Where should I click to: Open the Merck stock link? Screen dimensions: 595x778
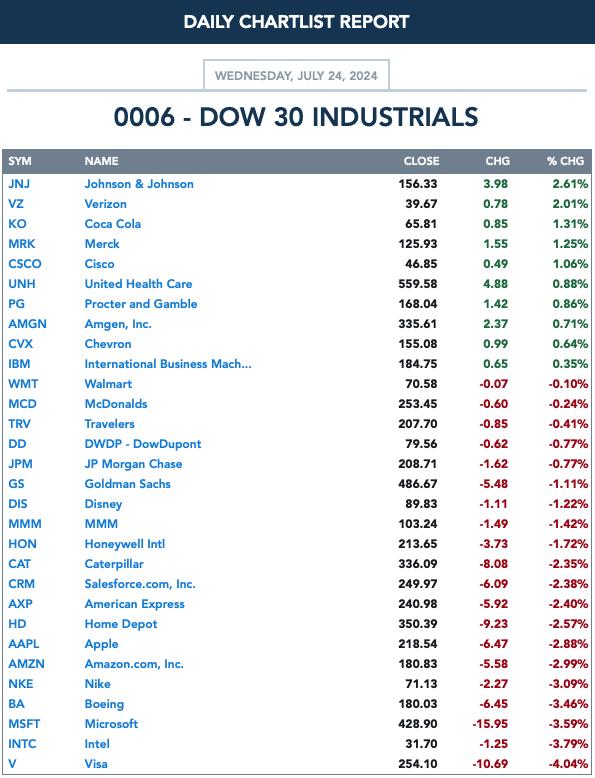[x=102, y=244]
